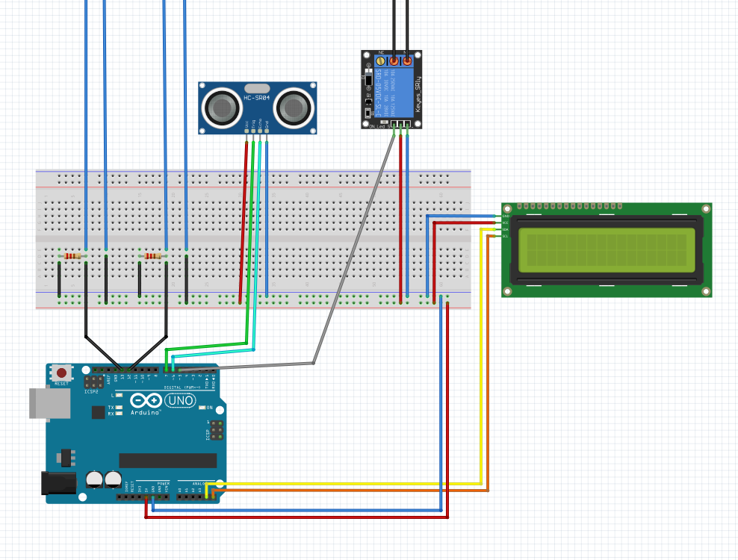Viewport: 738px width, 560px height.
Task: Click the silver USB port on Arduino
Action: [x=50, y=403]
